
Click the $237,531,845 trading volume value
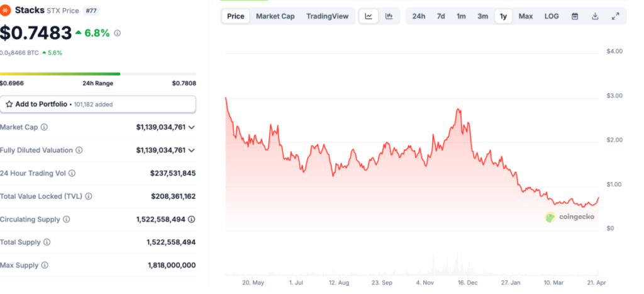tap(173, 173)
